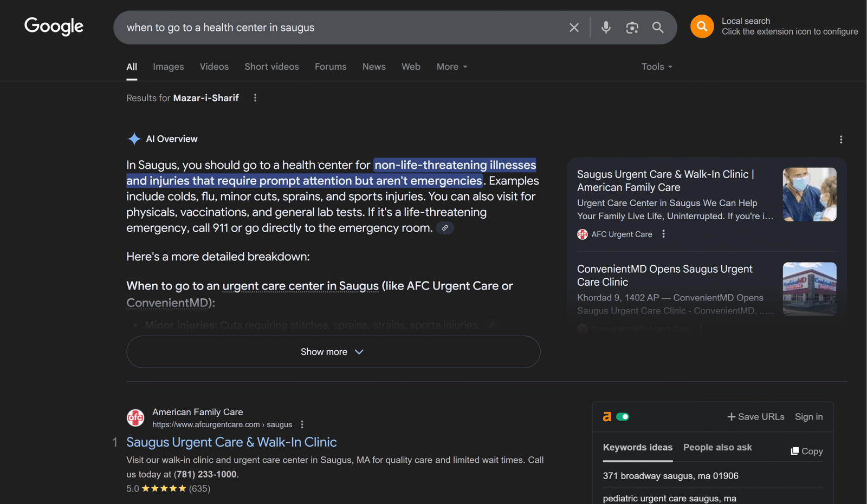Screen dimensions: 867x504
Task: Start voice search with microphone icon
Action: click(x=606, y=28)
